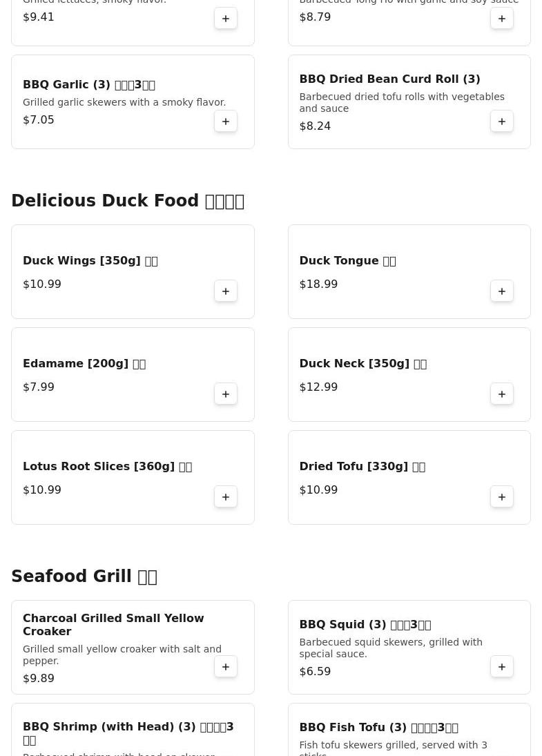The width and height of the screenshot is (542, 756).
Task: Open Edamame [200g] item title
Action: point(84,364)
